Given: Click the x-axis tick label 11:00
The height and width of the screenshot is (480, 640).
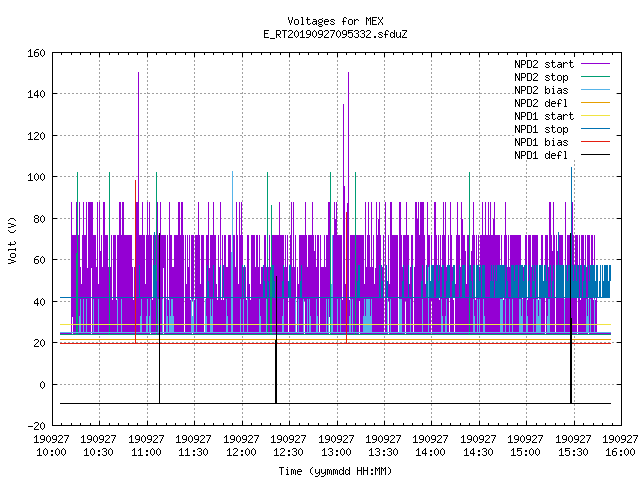Looking at the screenshot, I should [x=146, y=452].
